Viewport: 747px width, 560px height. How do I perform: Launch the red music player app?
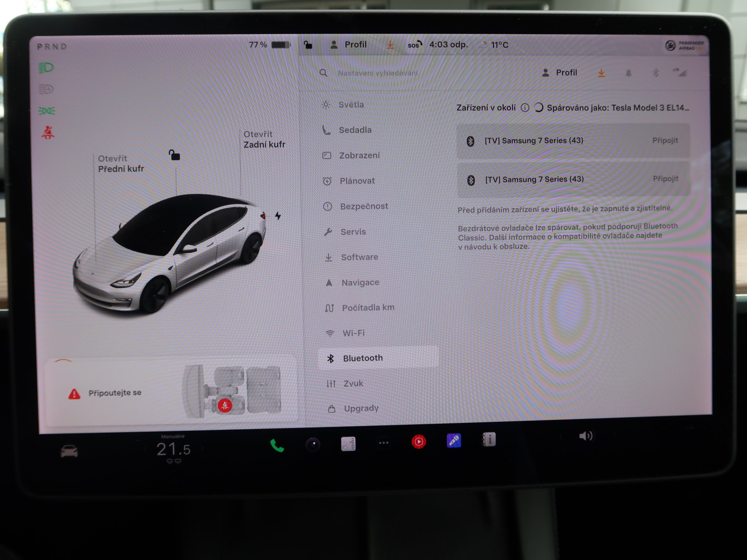pos(419,441)
